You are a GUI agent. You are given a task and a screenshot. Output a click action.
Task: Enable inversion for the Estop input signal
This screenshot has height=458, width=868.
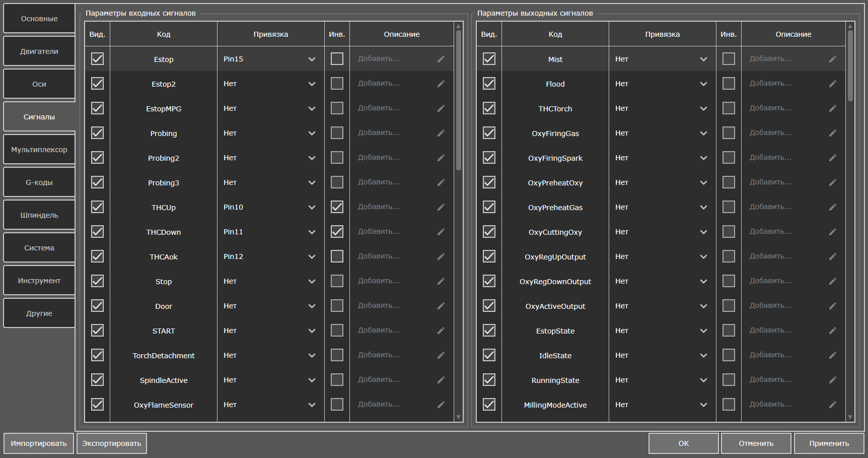coord(337,59)
